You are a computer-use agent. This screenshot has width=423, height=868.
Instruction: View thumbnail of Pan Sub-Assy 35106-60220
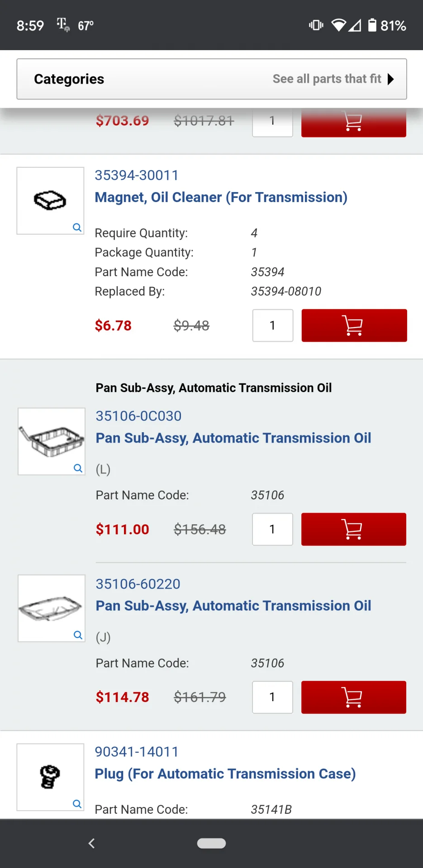pyautogui.click(x=51, y=608)
